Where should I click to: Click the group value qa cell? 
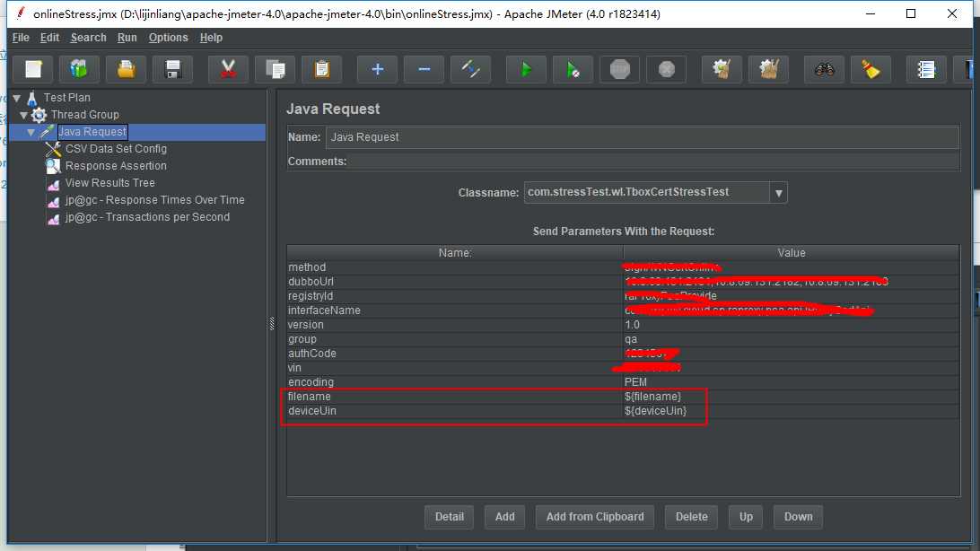792,339
